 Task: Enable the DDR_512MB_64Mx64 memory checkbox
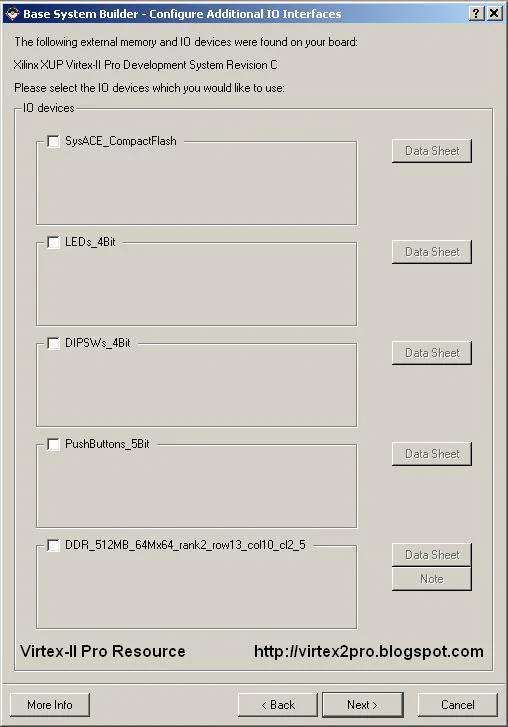coord(53,545)
